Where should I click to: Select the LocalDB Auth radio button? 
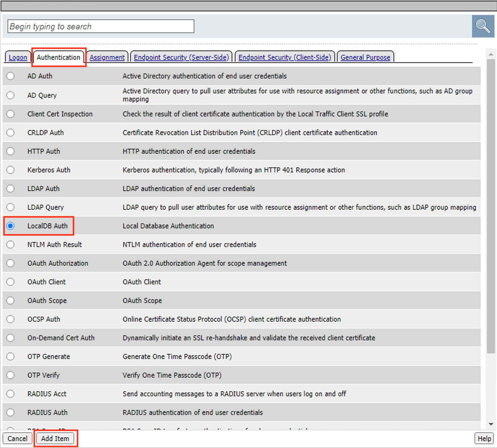point(11,226)
